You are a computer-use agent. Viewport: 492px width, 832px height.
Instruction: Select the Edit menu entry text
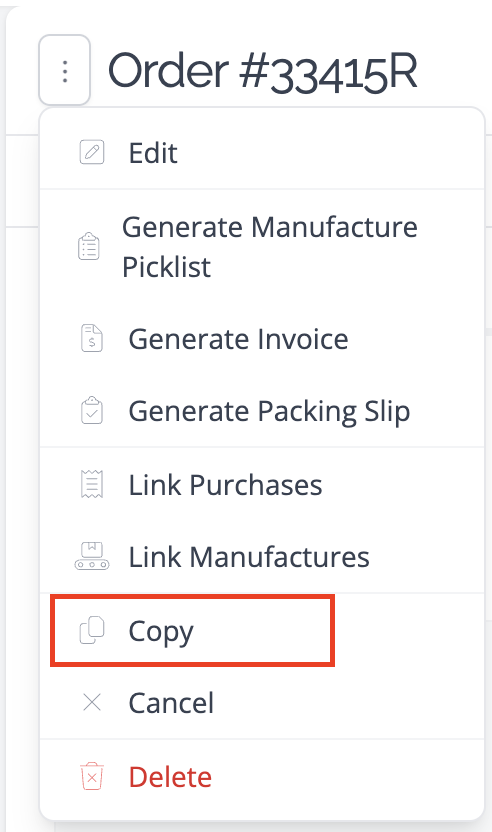tap(153, 153)
